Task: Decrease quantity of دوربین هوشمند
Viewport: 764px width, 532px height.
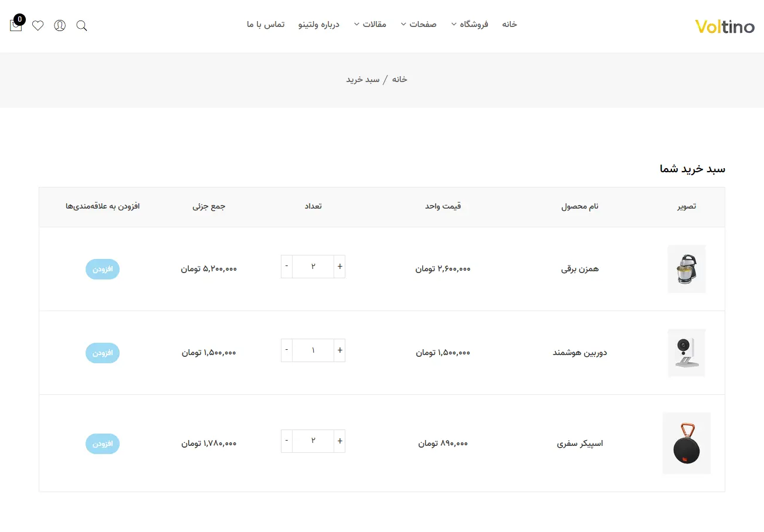Action: 287,350
